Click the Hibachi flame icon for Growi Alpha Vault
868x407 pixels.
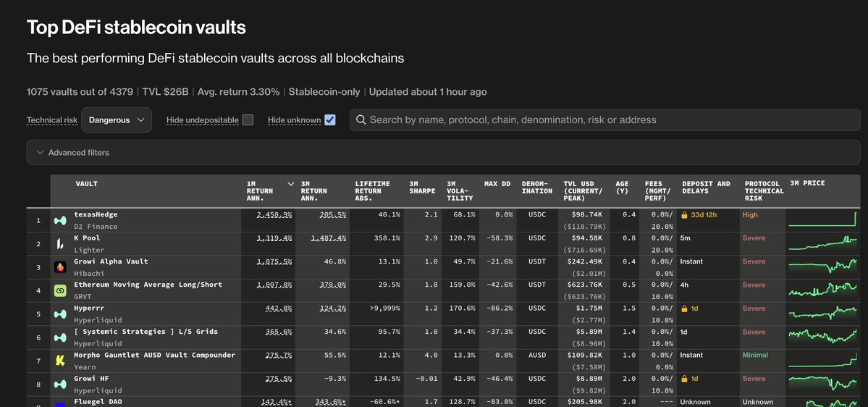pos(60,267)
